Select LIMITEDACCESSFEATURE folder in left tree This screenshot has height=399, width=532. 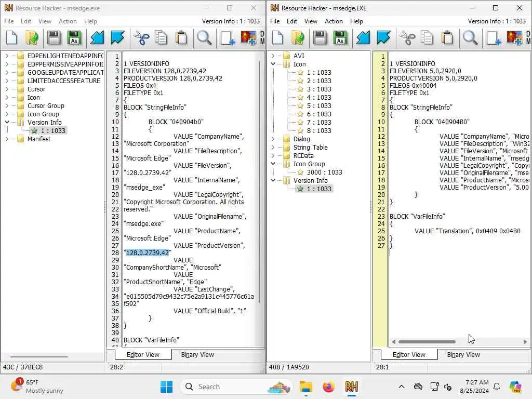click(x=64, y=81)
